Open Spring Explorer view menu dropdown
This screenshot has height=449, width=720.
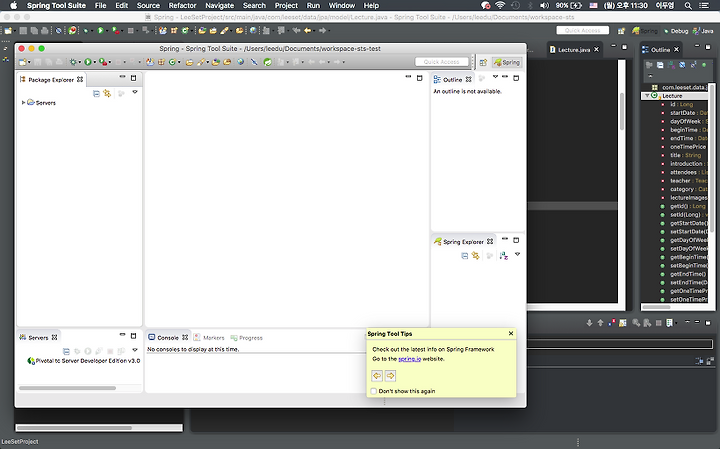(x=518, y=254)
